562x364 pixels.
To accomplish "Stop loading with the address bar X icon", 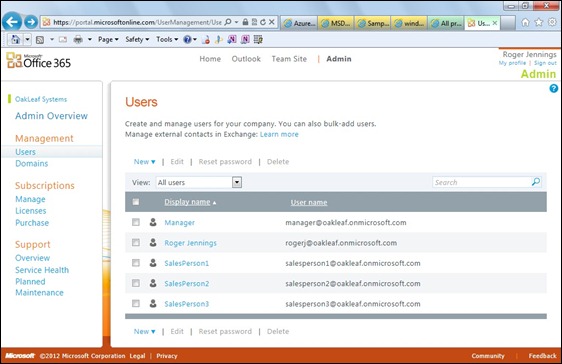I will (272, 22).
